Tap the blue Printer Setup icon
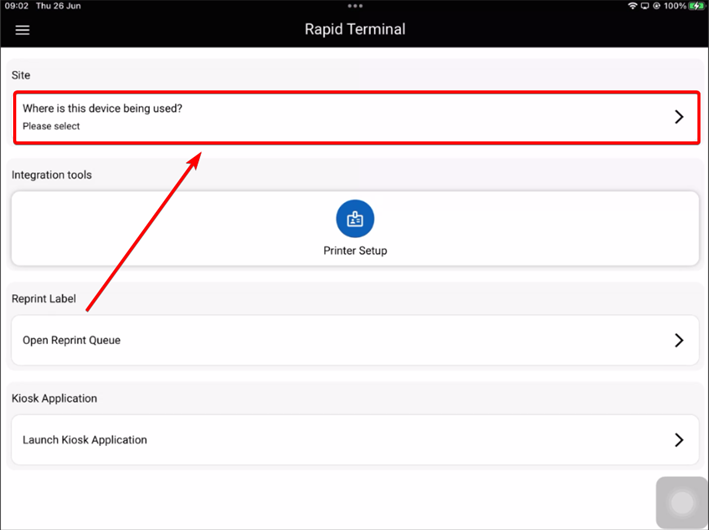The height and width of the screenshot is (530, 709). tap(355, 219)
